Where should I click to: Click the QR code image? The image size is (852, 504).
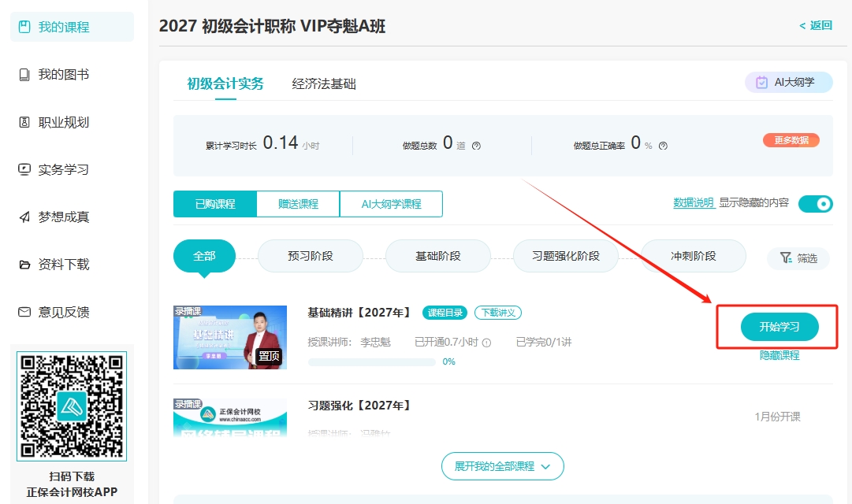[x=72, y=406]
